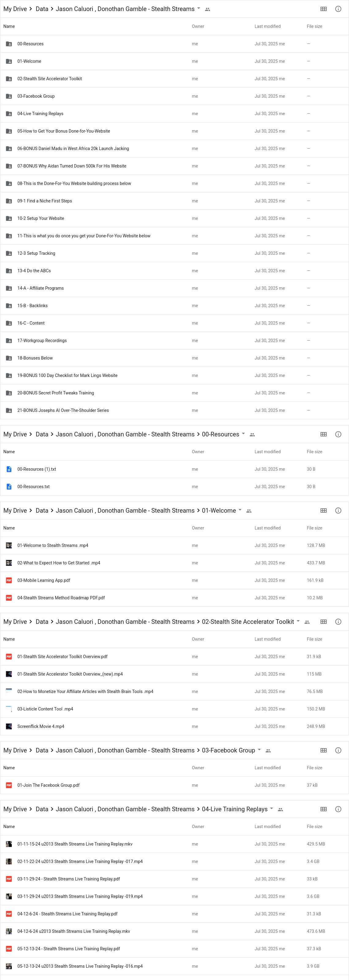Image resolution: width=349 pixels, height=980 pixels.
Task: View details info icon in 03-Facebook Group listing
Action: click(338, 750)
